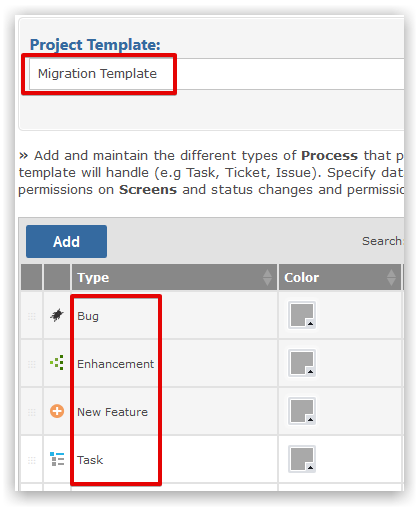Click drag handle of New Feature row
Viewport: 419px width, 511px height.
[32, 412]
